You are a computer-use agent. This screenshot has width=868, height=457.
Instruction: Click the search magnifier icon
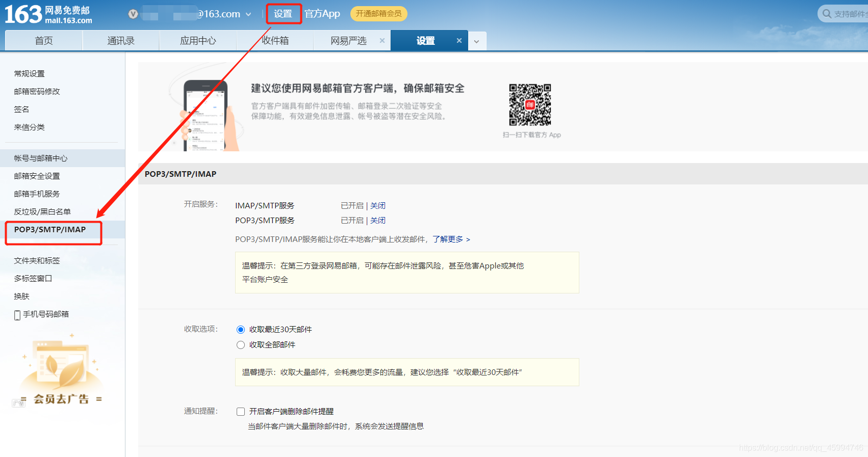(x=827, y=14)
